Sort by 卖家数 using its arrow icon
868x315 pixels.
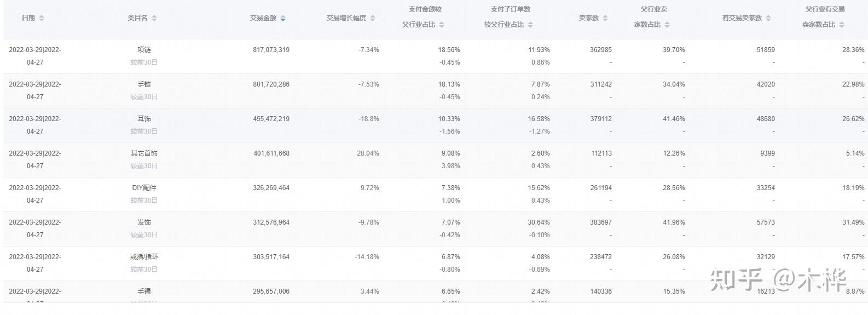(605, 18)
